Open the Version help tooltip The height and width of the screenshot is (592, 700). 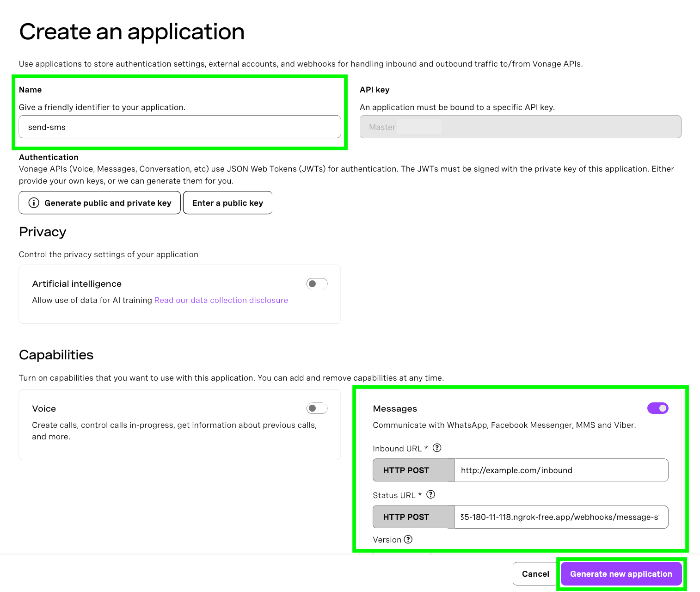(x=408, y=539)
